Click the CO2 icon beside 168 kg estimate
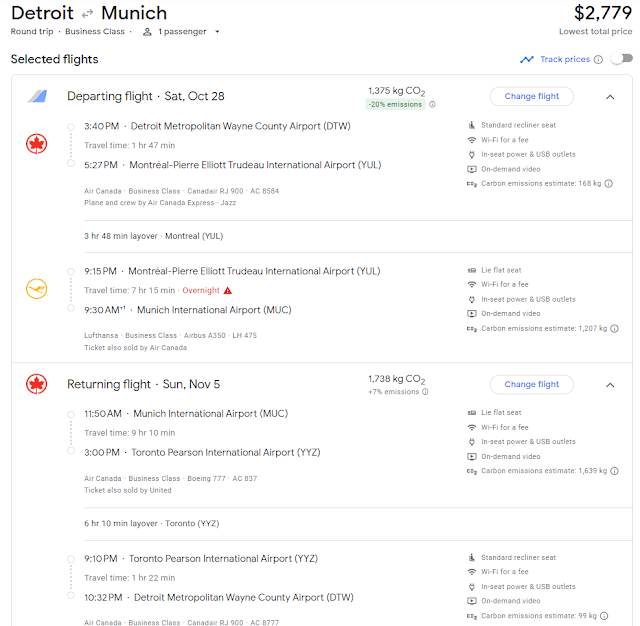 pyautogui.click(x=471, y=184)
